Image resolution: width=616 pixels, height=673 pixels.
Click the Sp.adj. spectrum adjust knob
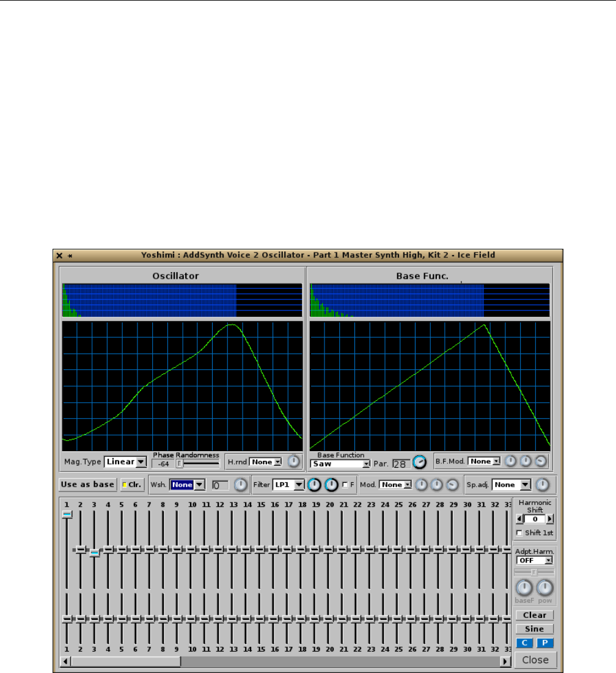(542, 485)
